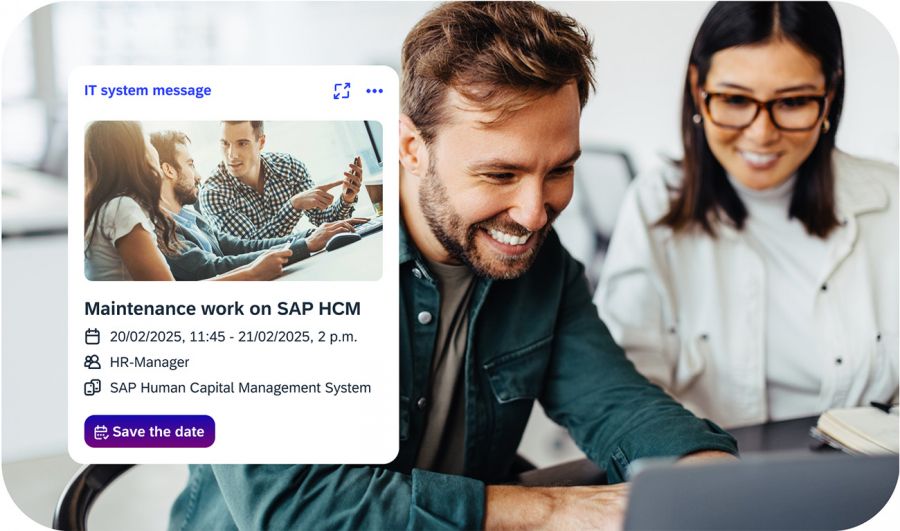Click the devices icon beside SAP Human Capital
Image resolution: width=900 pixels, height=531 pixels.
click(x=92, y=388)
